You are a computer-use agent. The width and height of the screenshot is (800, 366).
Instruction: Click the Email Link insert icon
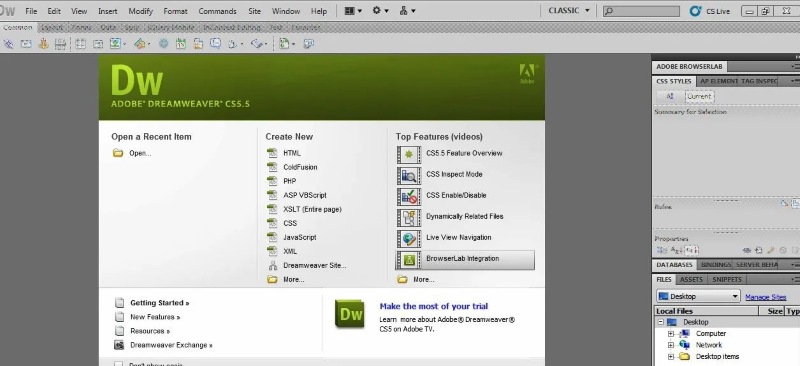coord(26,44)
